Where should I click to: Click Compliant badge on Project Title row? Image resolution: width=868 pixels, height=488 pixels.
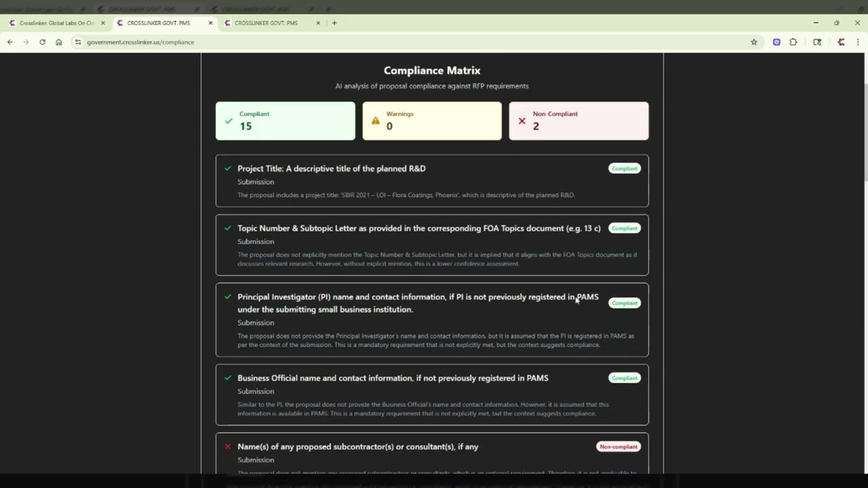pos(624,169)
